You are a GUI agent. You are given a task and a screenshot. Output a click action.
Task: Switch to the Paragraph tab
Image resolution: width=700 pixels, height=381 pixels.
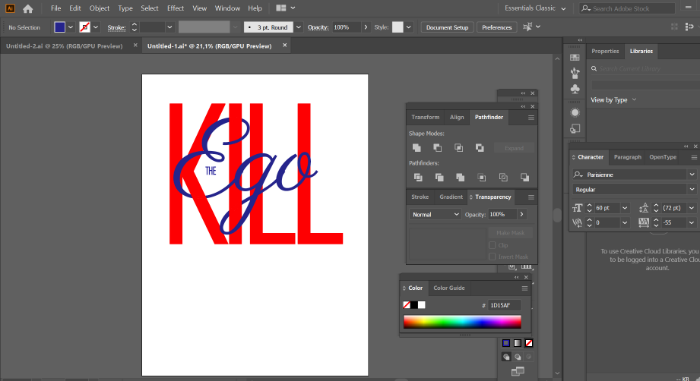pyautogui.click(x=627, y=157)
